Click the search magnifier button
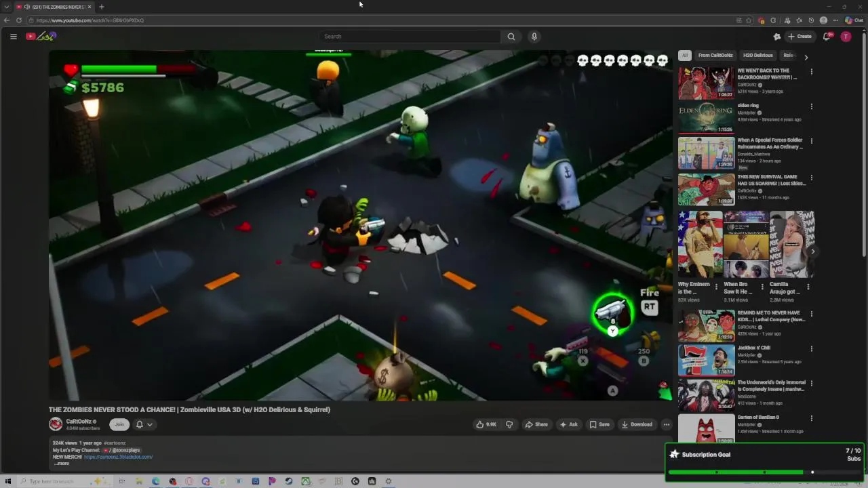Image resolution: width=868 pixels, height=488 pixels. 511,37
